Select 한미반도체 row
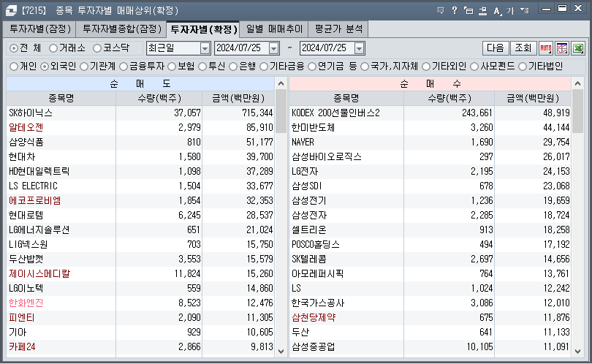The width and height of the screenshot is (592, 364). click(x=430, y=128)
